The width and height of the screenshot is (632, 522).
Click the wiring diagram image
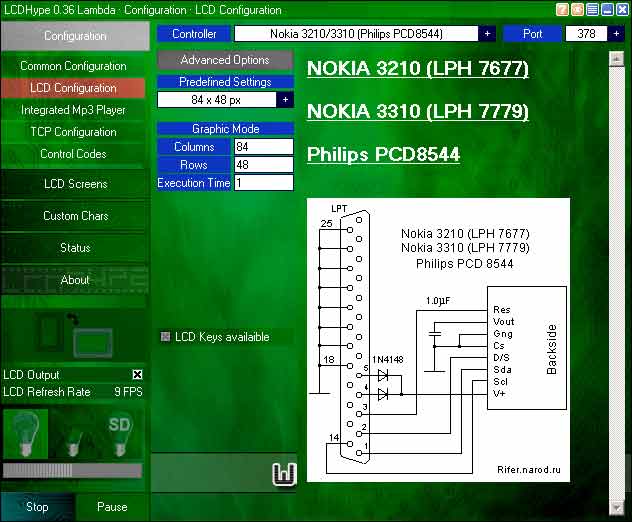(439, 340)
